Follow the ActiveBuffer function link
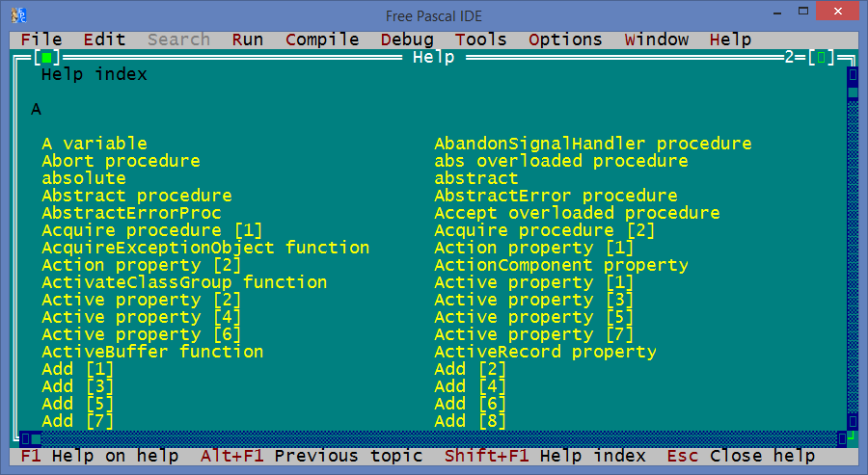This screenshot has width=868, height=475. click(152, 352)
